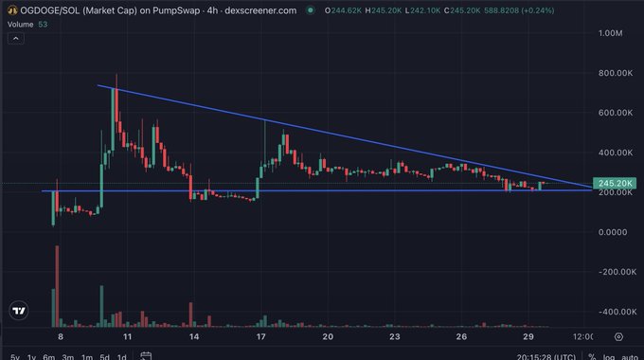Click the High value H245.20K

[384, 10]
